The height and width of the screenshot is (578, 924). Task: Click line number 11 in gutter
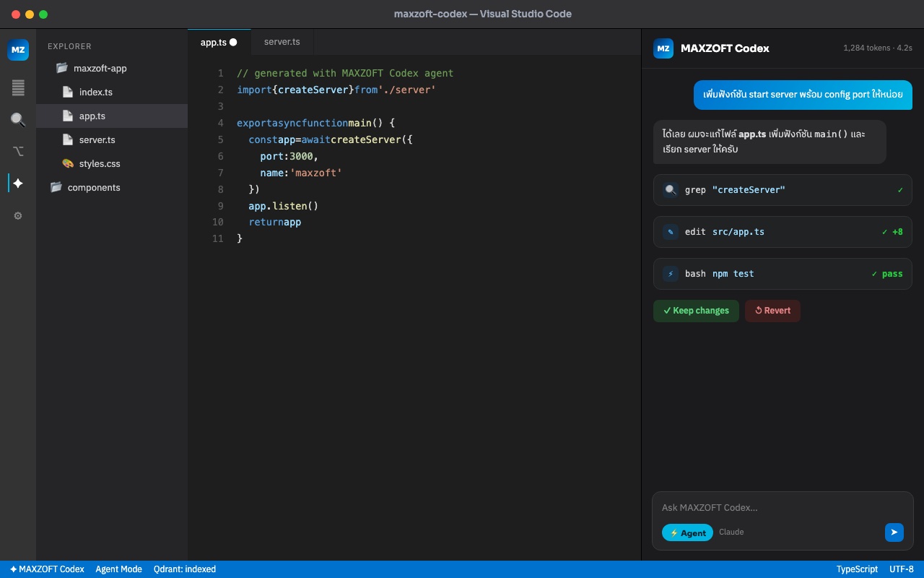(218, 238)
